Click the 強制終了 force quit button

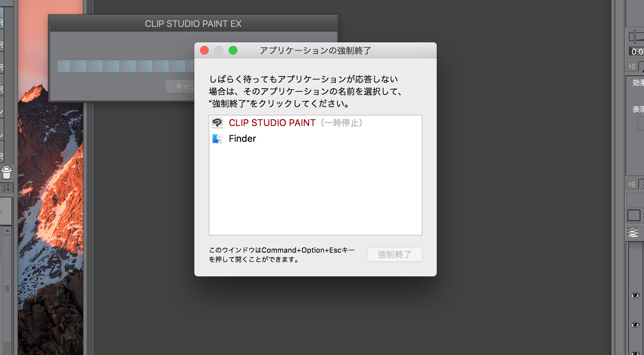394,254
